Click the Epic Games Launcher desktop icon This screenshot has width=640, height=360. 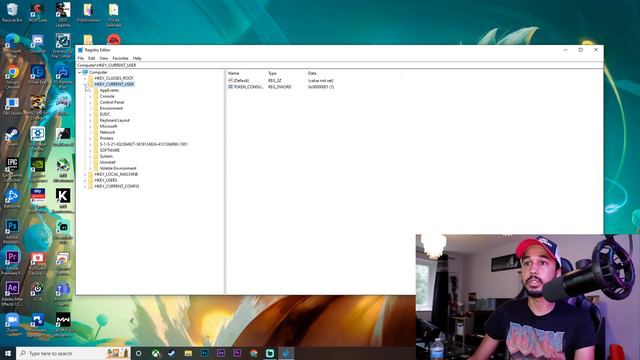[x=12, y=169]
